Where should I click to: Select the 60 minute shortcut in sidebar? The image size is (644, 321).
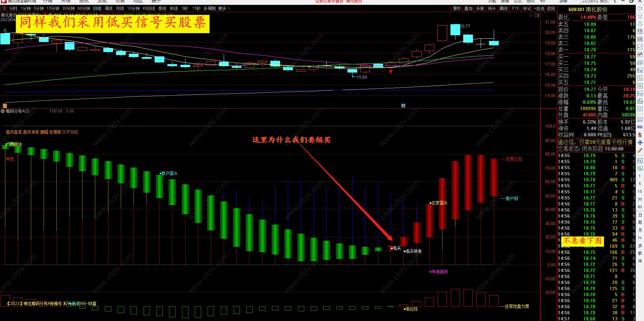point(640,207)
